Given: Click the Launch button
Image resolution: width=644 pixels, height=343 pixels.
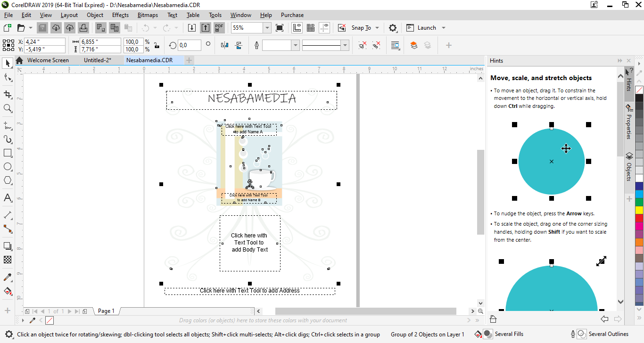Looking at the screenshot, I should coord(426,28).
